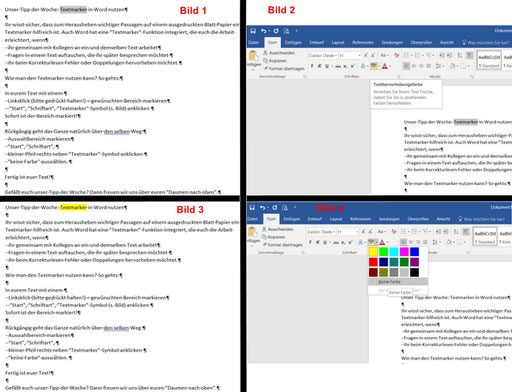This screenshot has width=512, height=392.
Task: Pick the magenta highlight swatch
Action: [x=404, y=252]
